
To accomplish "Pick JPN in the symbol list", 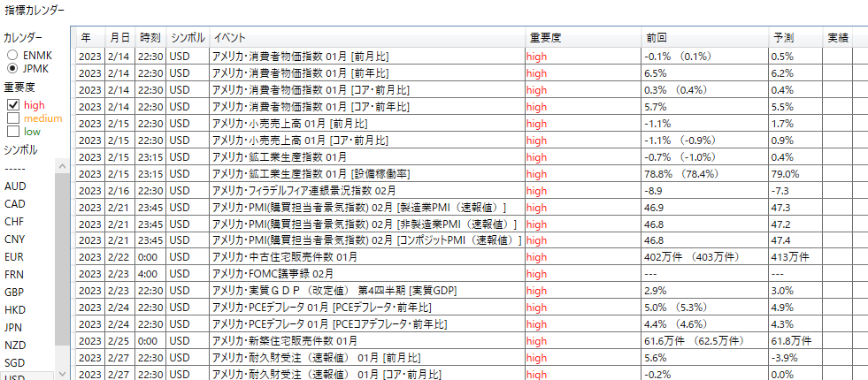I will pos(14,328).
